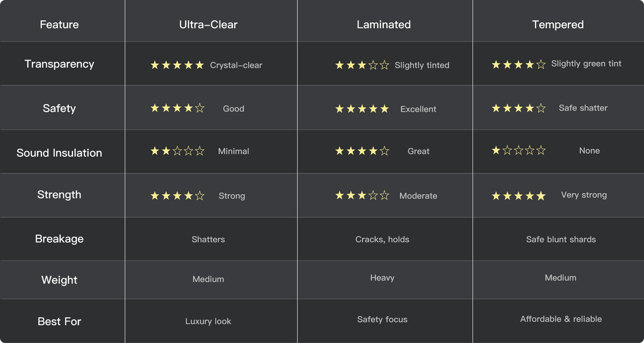
Task: Click the Feature header cell
Action: coord(59,25)
